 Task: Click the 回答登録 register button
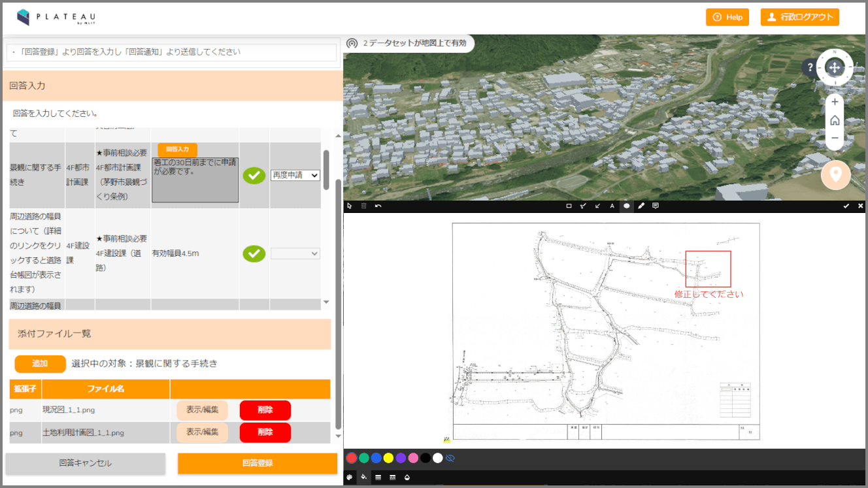[x=258, y=463]
